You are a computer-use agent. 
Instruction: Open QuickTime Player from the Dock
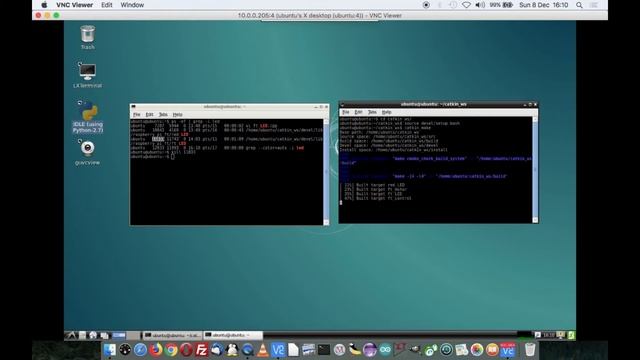(x=247, y=350)
